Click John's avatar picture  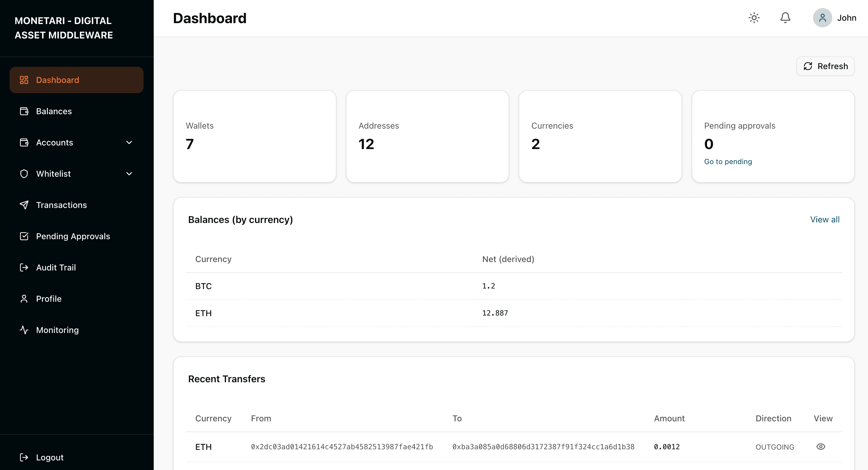(822, 17)
